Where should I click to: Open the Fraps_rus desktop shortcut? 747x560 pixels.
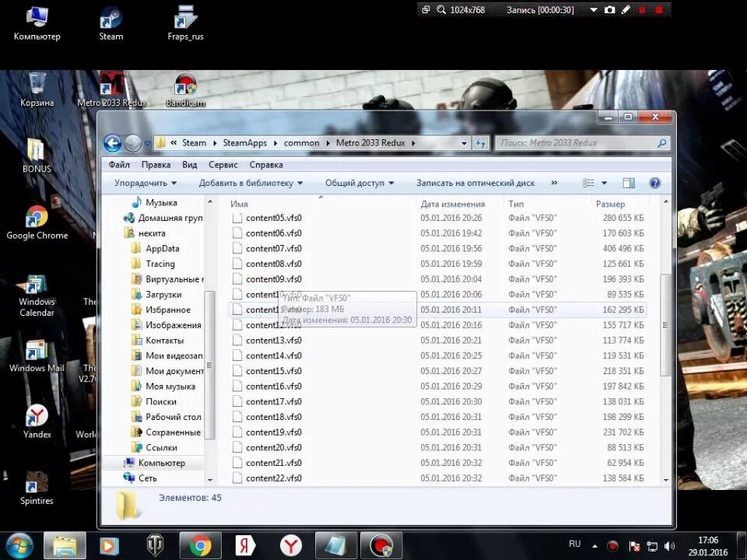(185, 23)
